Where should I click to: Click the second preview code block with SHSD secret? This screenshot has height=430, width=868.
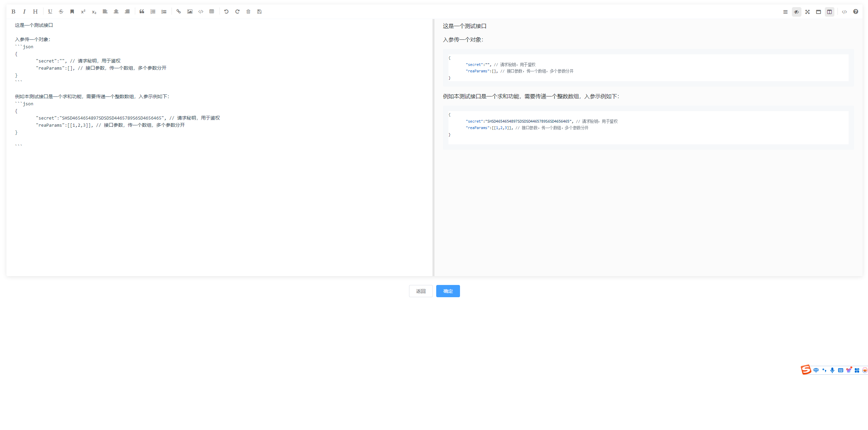click(648, 128)
